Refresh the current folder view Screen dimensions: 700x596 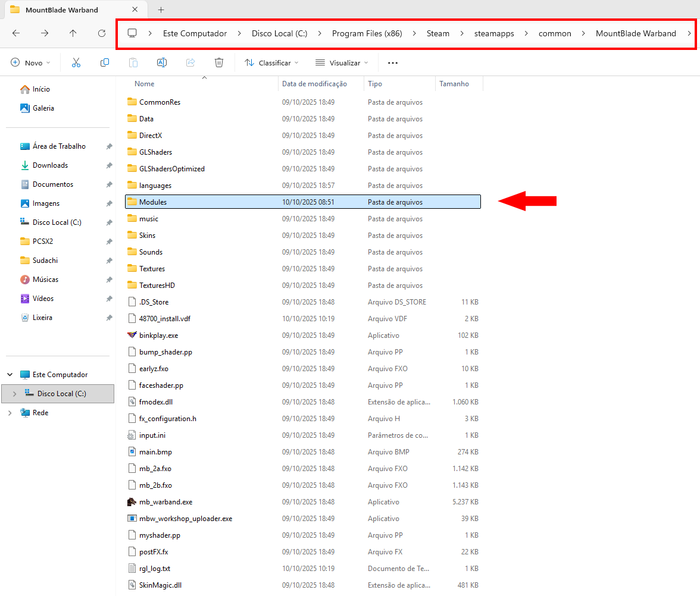tap(102, 33)
